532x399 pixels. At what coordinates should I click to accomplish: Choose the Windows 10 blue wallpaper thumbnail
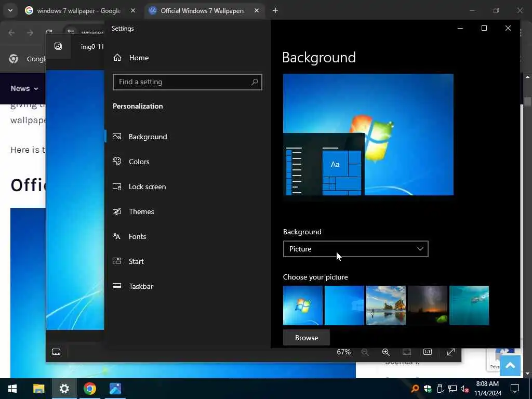tap(344, 305)
